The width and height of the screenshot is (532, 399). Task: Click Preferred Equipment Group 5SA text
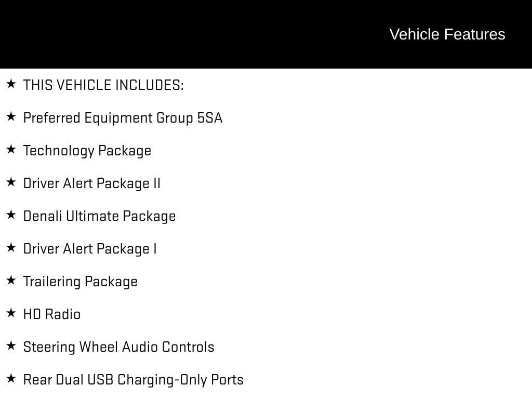123,118
